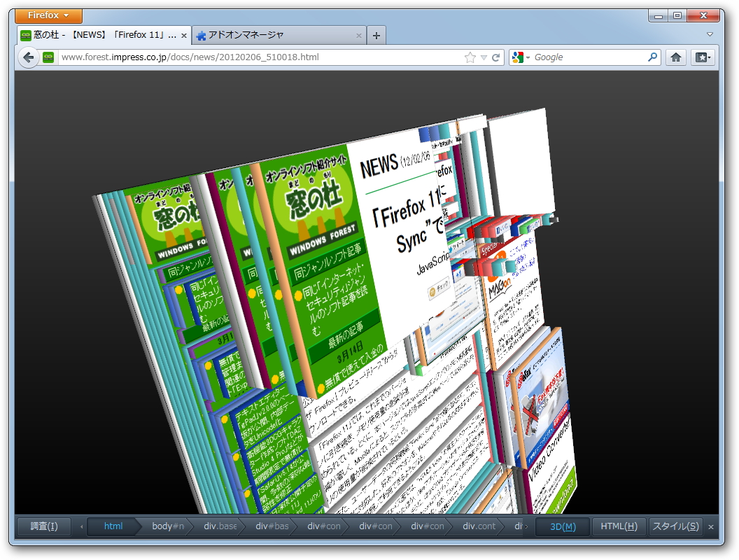Click the search magnifier icon
Viewport: 739px width, 560px height.
click(x=653, y=57)
